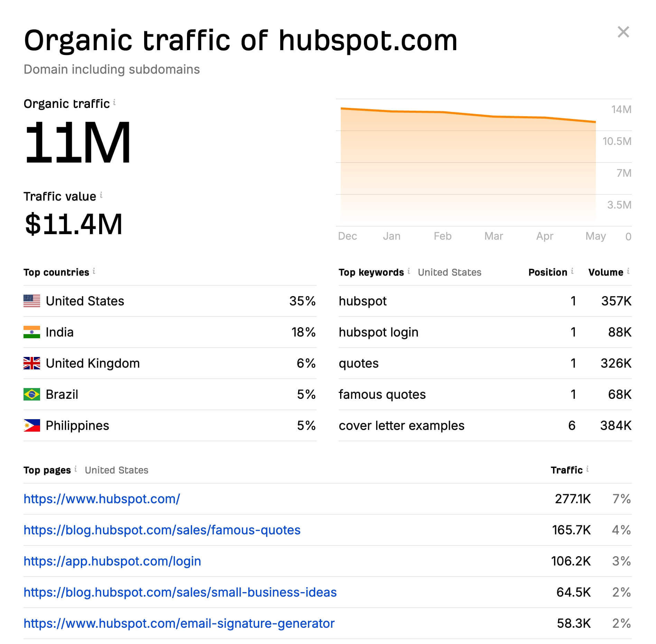The image size is (656, 644).
Task: Click the orange line at May endpoint
Action: 595,122
